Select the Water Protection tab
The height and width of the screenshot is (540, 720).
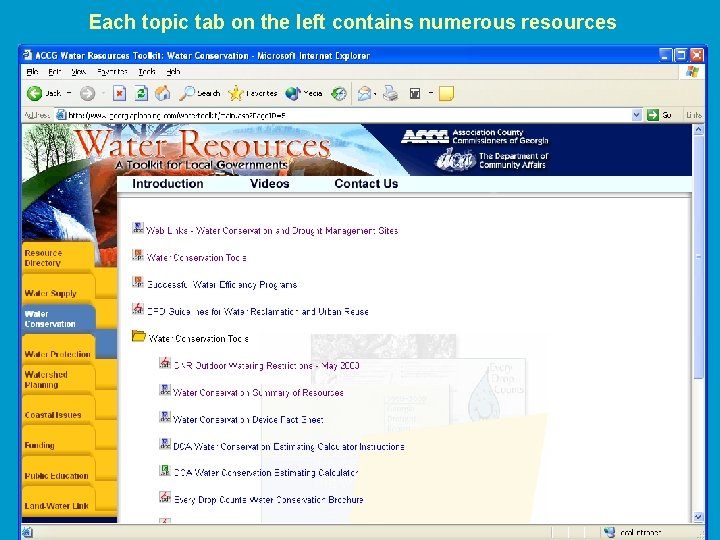click(x=58, y=350)
